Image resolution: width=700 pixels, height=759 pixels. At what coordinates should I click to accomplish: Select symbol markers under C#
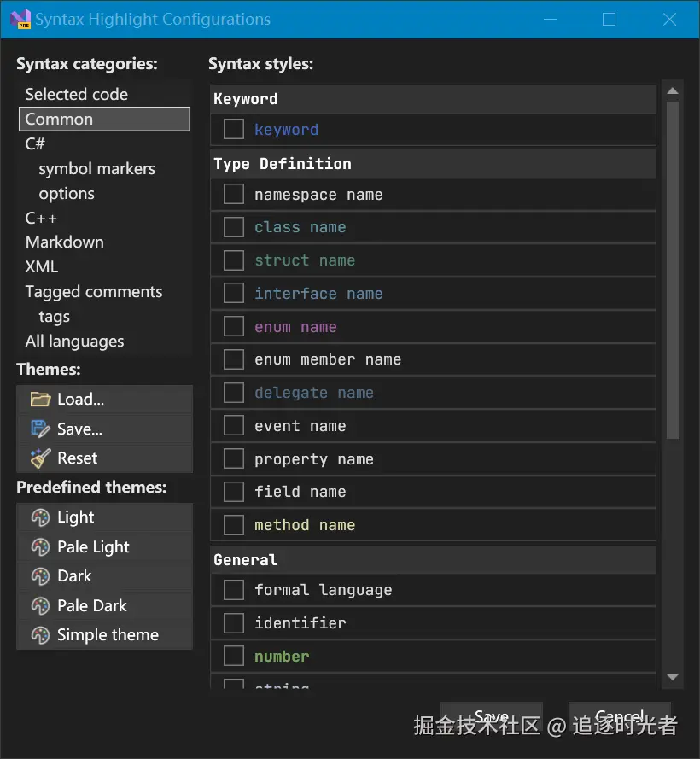point(96,169)
